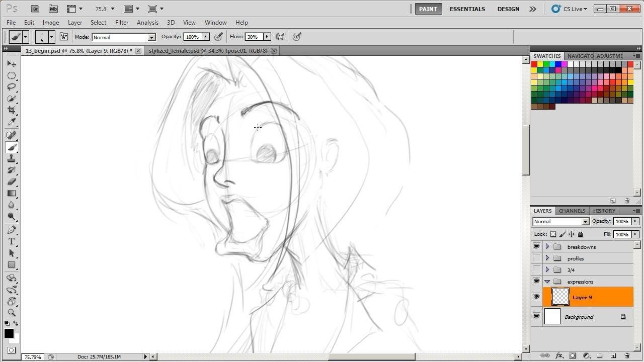Pick the red swatch in Swatches
Image resolution: width=644 pixels, height=362 pixels.
click(534, 64)
